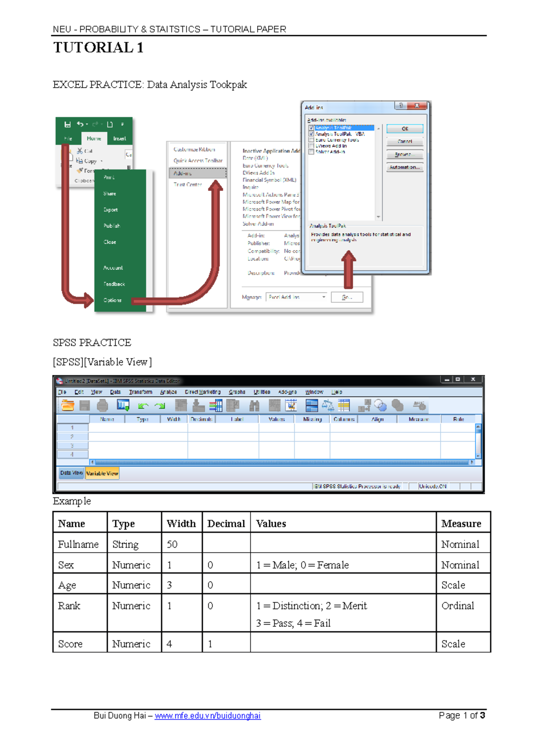Open the Analyze menu in SPSS
534x756 pixels.
tap(168, 392)
